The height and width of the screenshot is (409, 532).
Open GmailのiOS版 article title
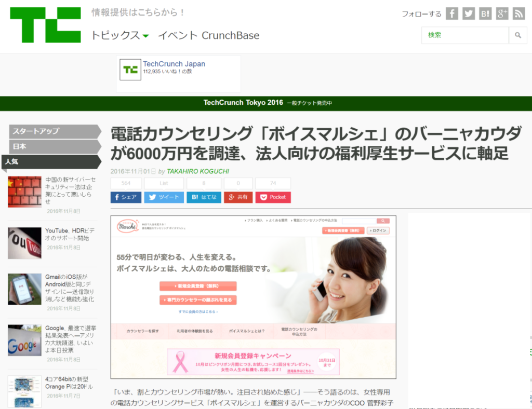70,288
